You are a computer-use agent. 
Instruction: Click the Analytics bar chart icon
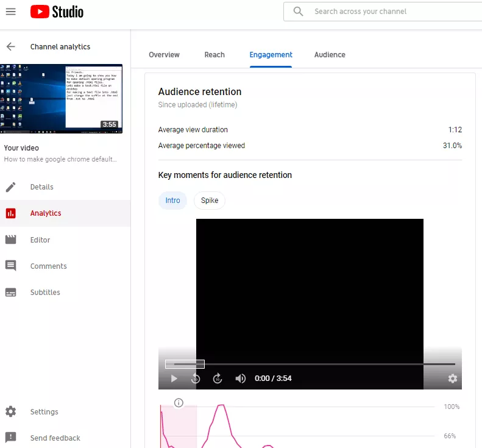click(11, 213)
